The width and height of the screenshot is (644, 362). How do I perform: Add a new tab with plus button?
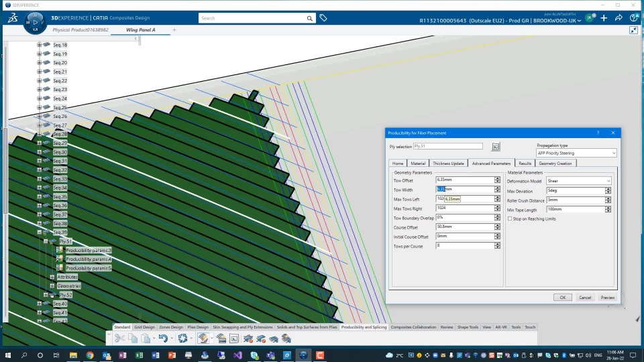[174, 30]
